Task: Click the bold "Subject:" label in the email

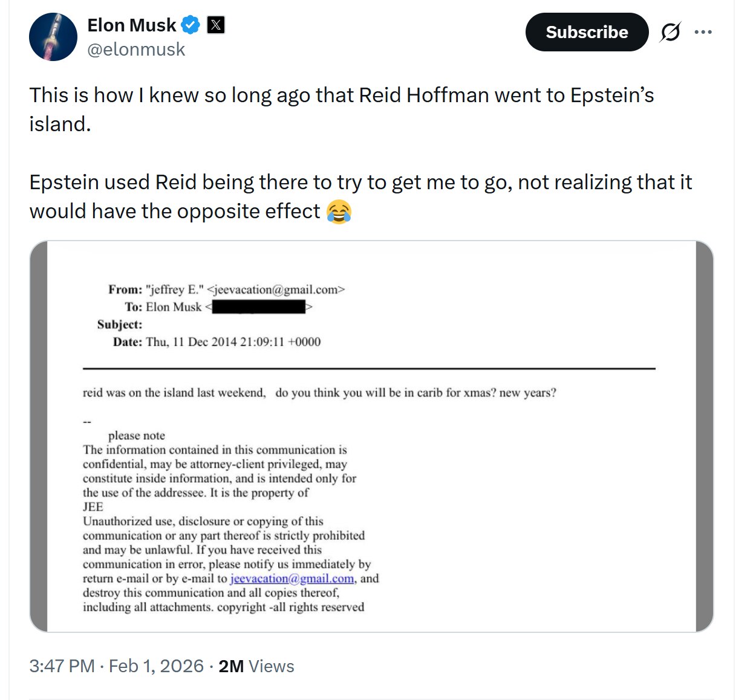Action: [120, 325]
